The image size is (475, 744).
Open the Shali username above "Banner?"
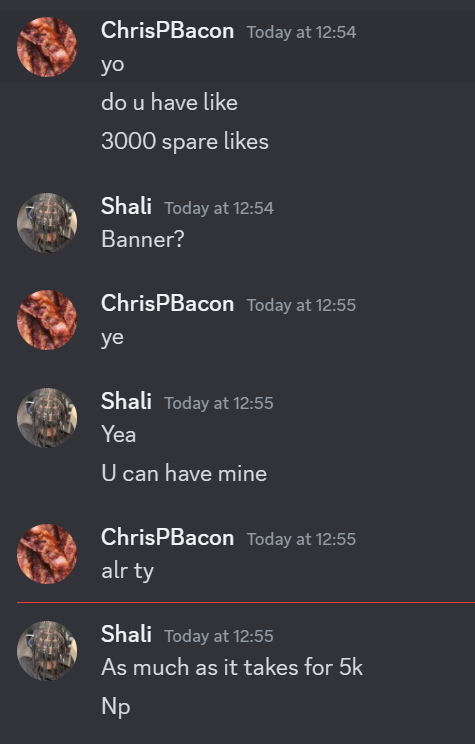pyautogui.click(x=126, y=206)
